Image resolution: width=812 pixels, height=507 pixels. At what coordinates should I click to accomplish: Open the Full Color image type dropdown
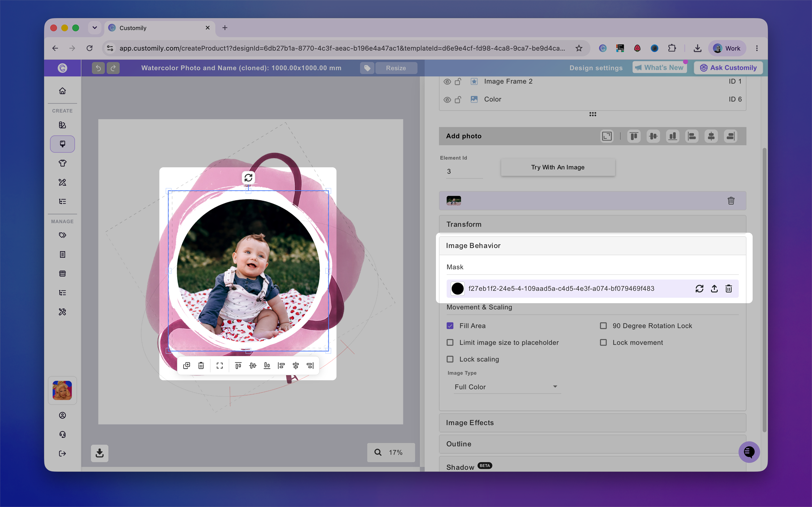coord(507,387)
